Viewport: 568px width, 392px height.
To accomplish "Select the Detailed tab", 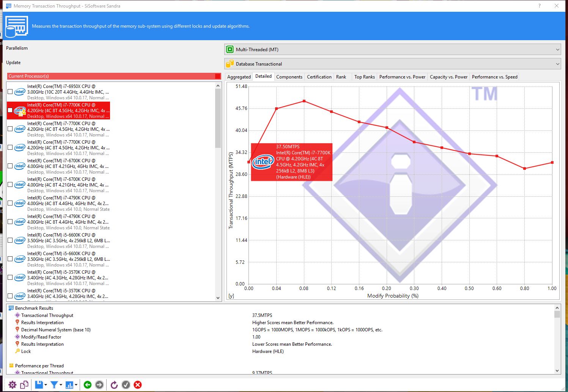I will point(263,76).
